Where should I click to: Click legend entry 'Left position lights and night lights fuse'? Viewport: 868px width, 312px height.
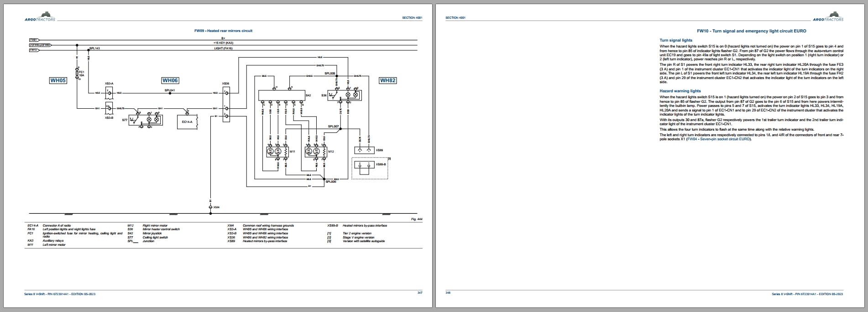click(69, 229)
